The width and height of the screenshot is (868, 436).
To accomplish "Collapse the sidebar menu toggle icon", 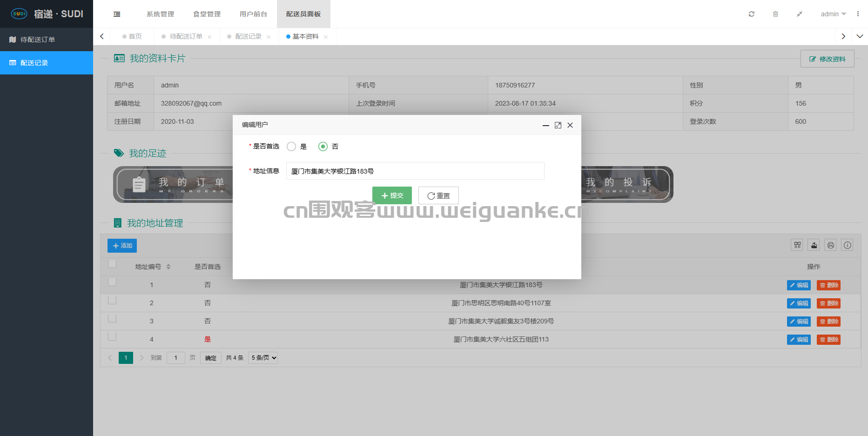I will [117, 14].
